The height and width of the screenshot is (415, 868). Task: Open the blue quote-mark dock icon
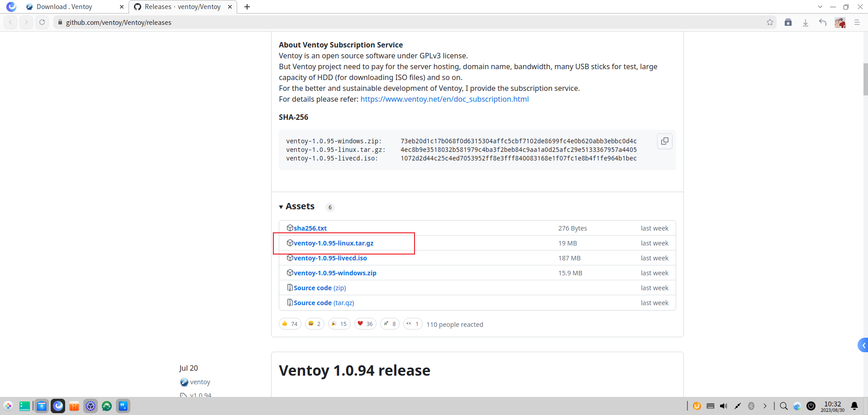[x=123, y=406]
